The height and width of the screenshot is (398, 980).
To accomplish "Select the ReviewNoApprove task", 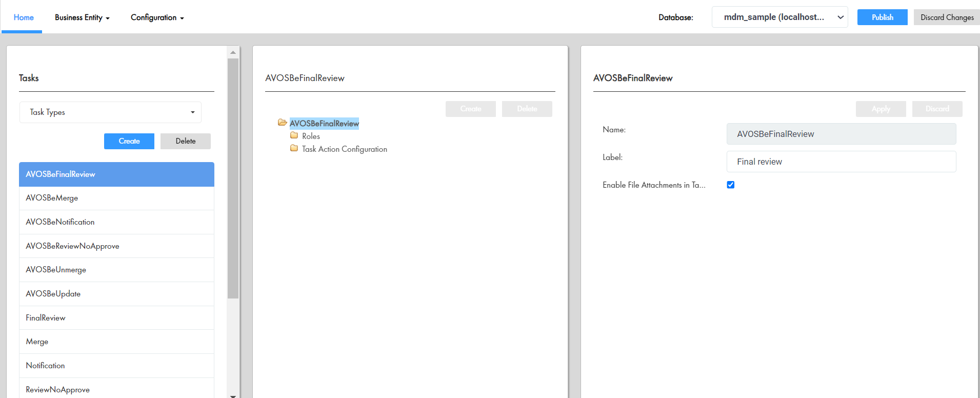I will coord(116,389).
